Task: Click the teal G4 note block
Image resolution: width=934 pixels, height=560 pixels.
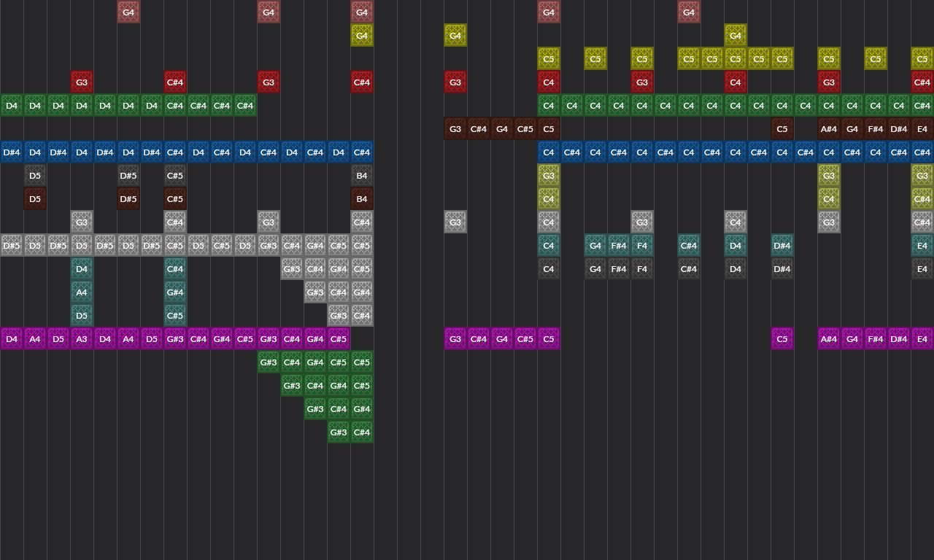Action: tap(595, 246)
